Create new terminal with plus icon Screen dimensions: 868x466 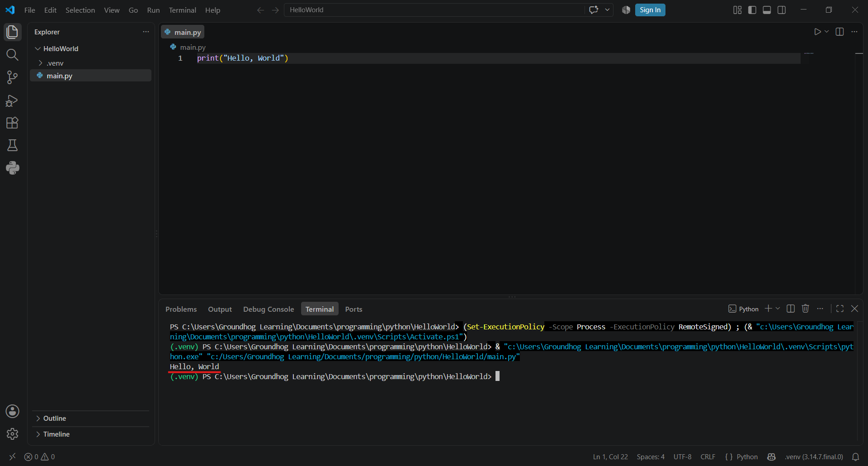(768, 309)
